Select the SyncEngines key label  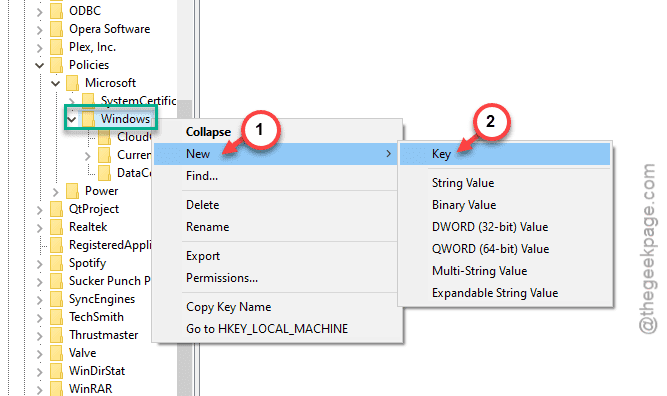(102, 299)
